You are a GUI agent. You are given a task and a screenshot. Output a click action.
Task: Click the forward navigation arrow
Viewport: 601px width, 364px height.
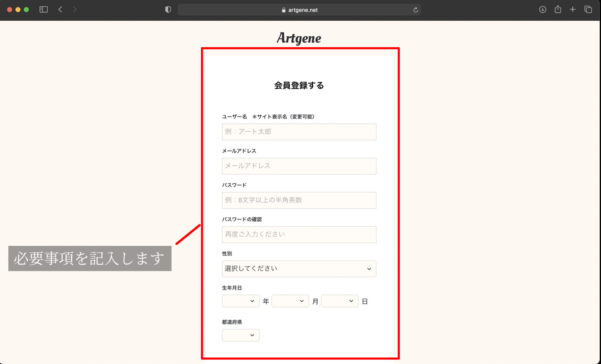pos(75,9)
